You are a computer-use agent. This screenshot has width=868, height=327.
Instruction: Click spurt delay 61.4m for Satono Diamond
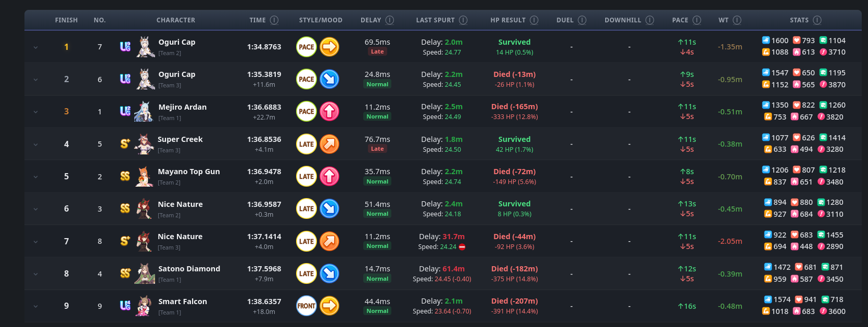(x=453, y=269)
